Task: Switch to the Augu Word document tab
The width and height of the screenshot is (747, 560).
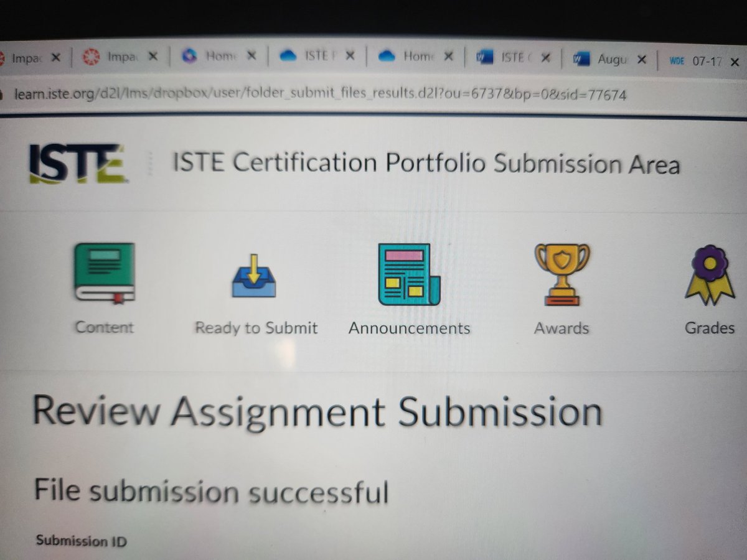Action: click(601, 59)
